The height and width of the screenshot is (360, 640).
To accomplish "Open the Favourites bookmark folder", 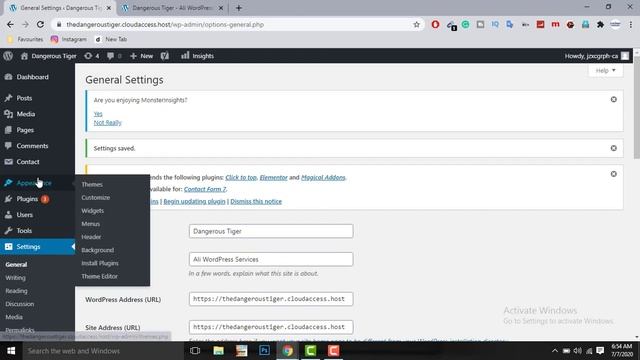I will click(x=26, y=39).
